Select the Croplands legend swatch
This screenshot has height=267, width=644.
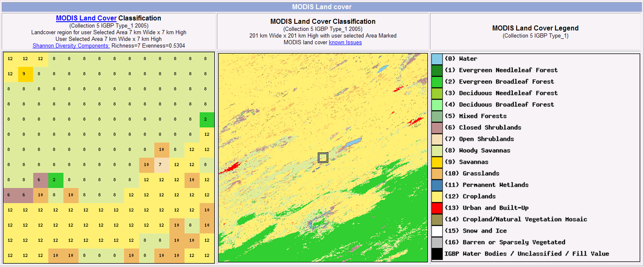[437, 196]
